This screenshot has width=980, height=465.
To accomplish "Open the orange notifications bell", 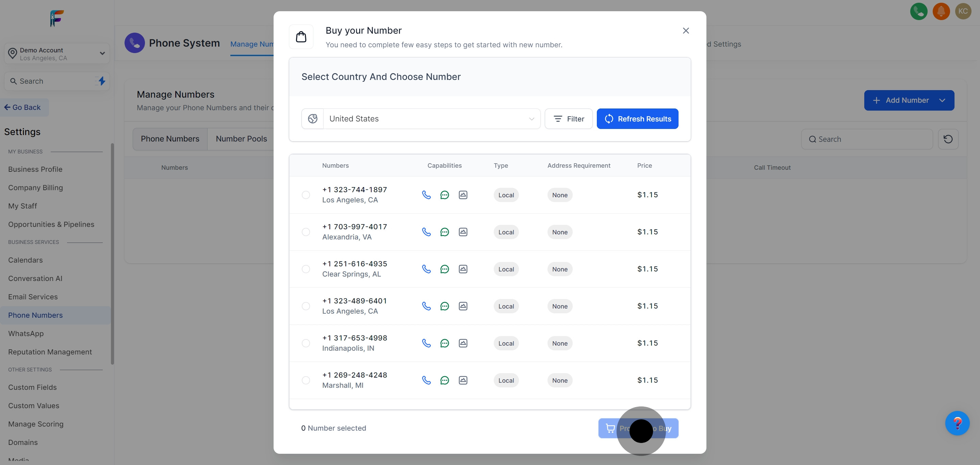I will (x=941, y=11).
